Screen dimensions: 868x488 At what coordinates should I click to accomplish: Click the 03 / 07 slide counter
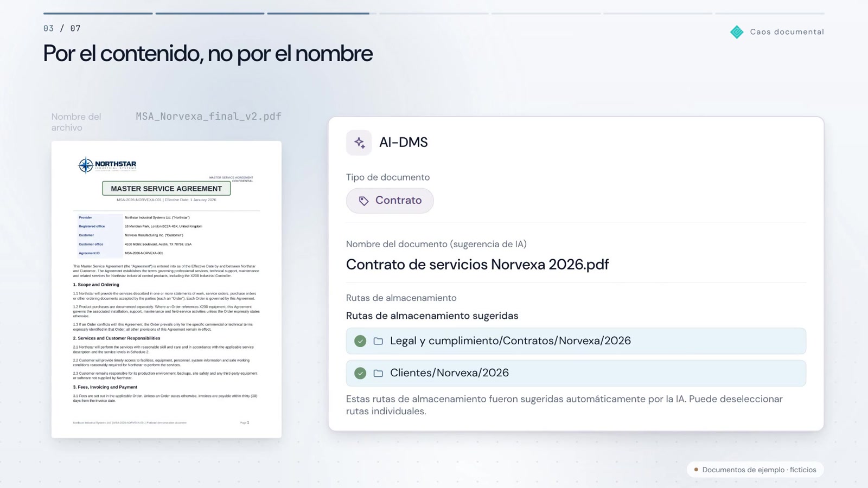click(x=62, y=28)
